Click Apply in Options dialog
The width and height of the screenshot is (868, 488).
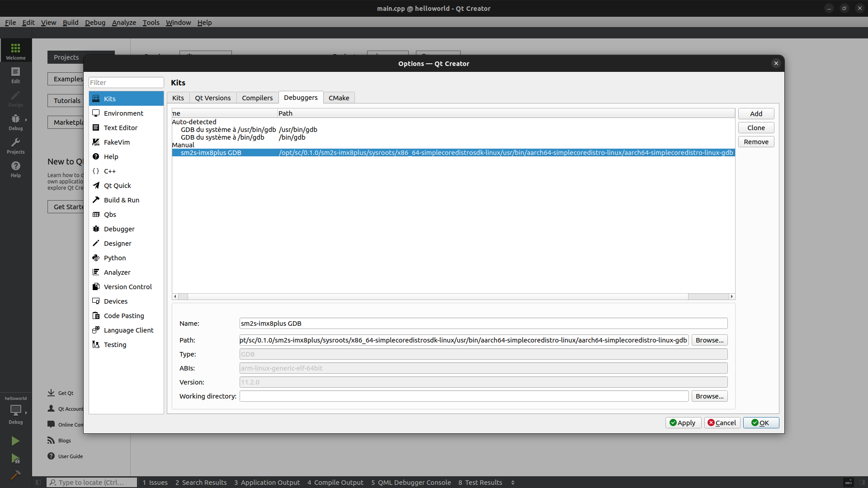(683, 423)
